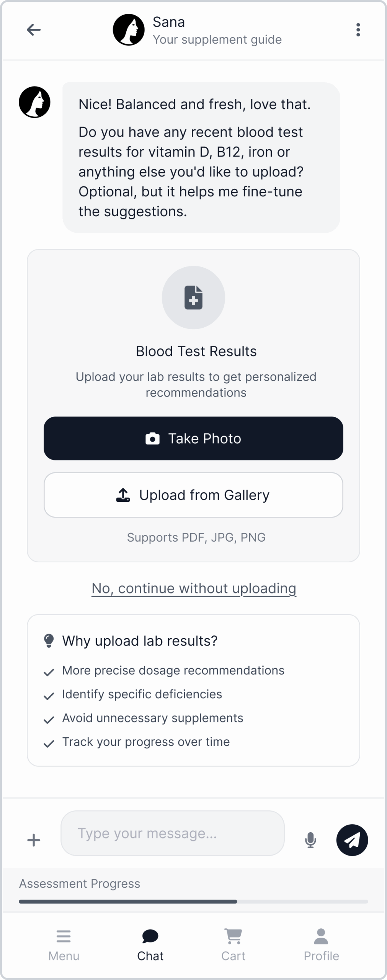Activate the microphone voice input
The height and width of the screenshot is (980, 387).
pyautogui.click(x=310, y=840)
